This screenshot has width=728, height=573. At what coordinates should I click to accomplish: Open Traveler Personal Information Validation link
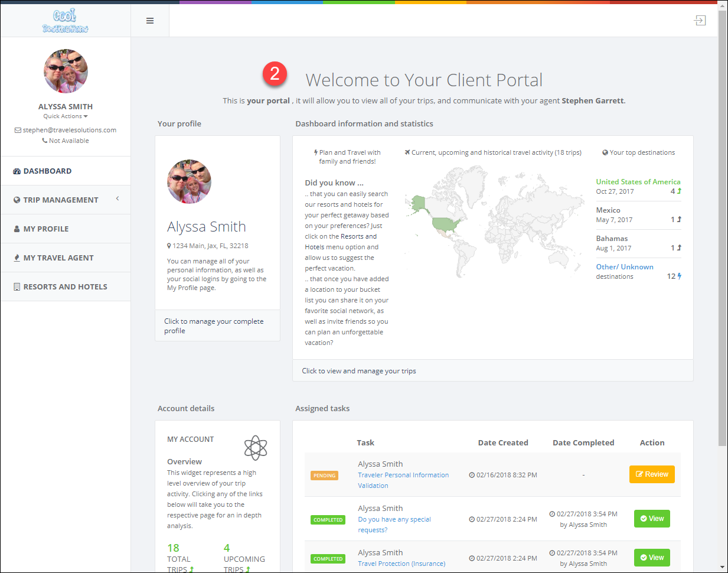403,480
